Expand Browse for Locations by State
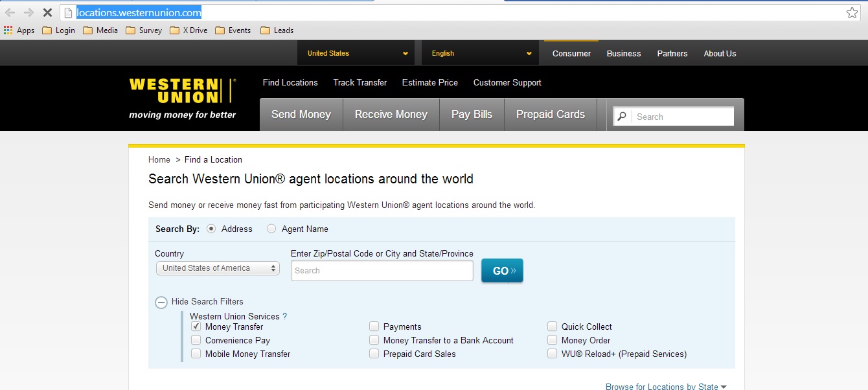The image size is (868, 390). click(666, 387)
